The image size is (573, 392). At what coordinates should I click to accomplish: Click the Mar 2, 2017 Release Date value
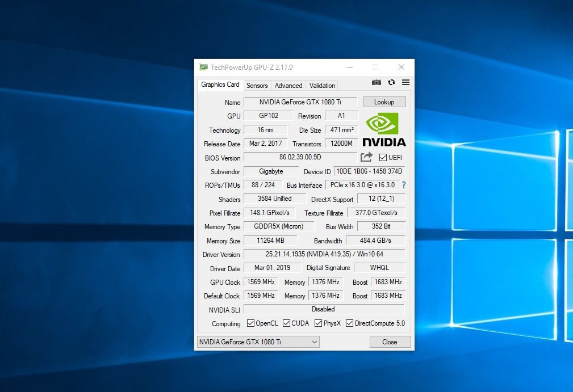(266, 144)
